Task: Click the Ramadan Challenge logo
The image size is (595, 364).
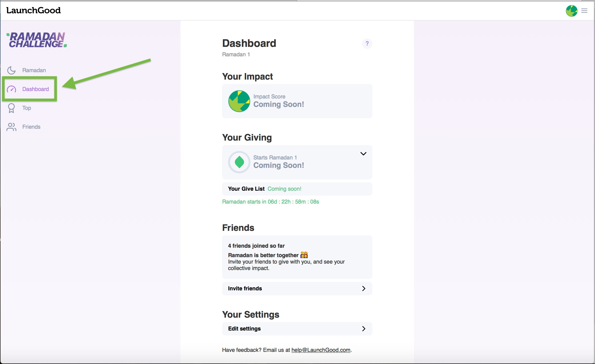Action: pos(37,40)
